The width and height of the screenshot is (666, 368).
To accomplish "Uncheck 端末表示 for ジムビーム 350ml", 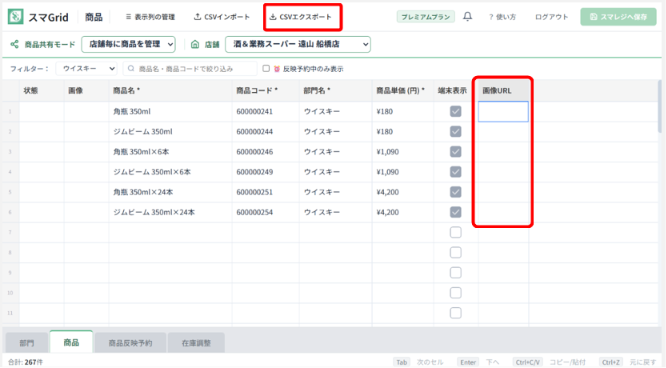I will click(455, 131).
